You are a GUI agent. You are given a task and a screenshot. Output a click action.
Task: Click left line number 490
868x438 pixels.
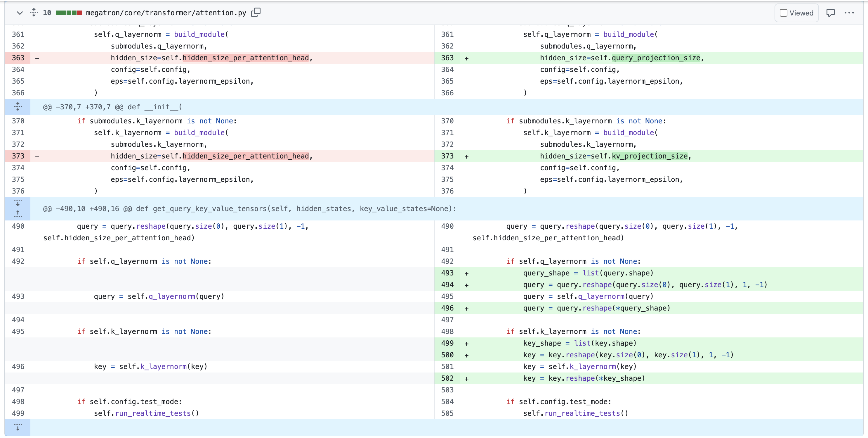(x=18, y=226)
